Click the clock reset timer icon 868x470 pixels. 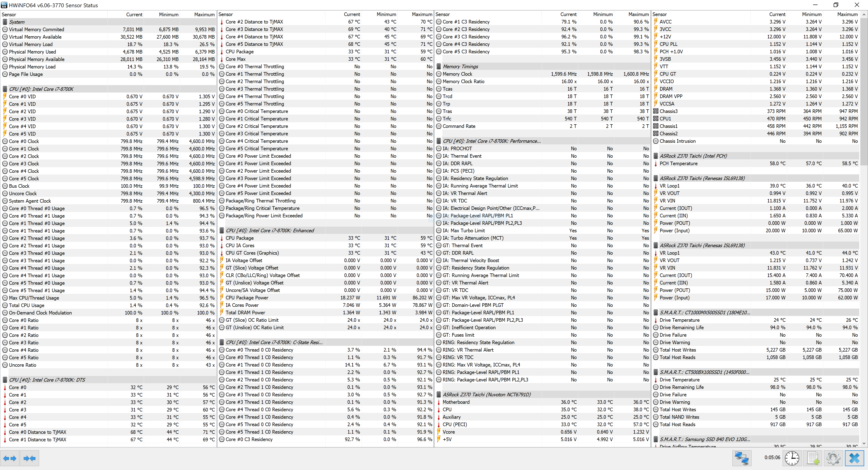coord(792,458)
